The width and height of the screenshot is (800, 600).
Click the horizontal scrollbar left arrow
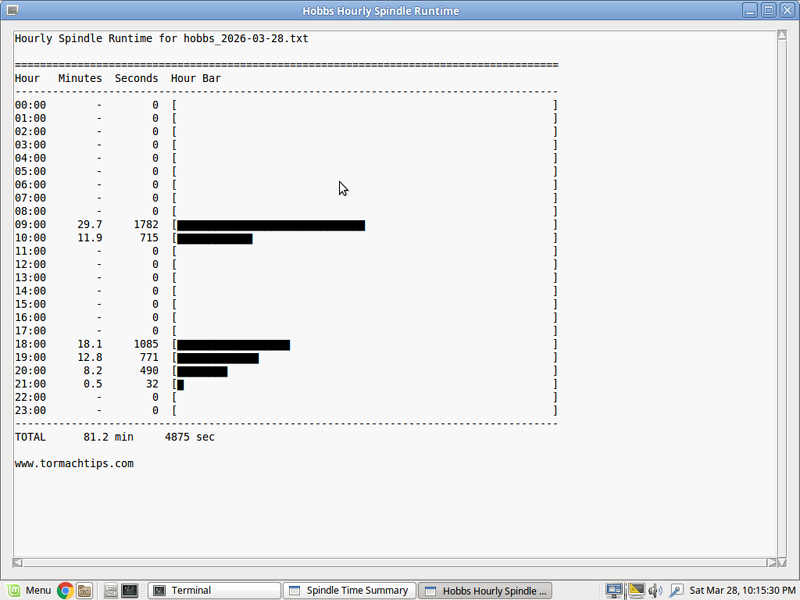[17, 562]
